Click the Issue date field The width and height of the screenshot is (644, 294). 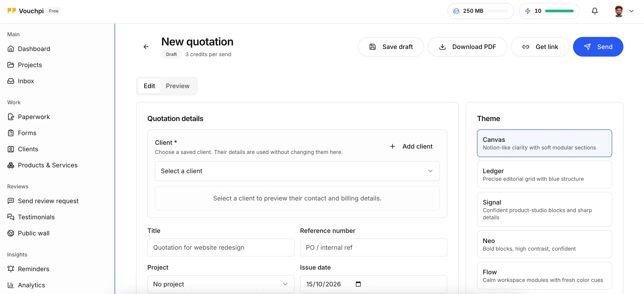(374, 284)
